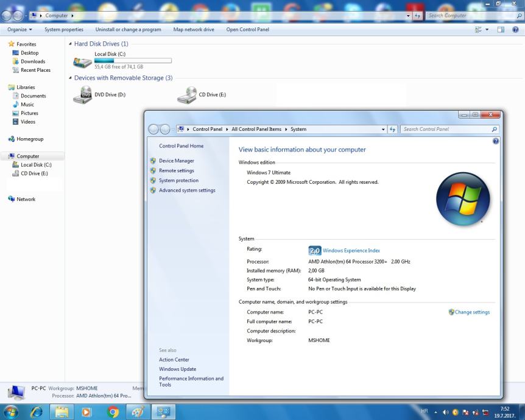525x420 pixels.
Task: Click the Windows Experience Index link
Action: tap(351, 250)
